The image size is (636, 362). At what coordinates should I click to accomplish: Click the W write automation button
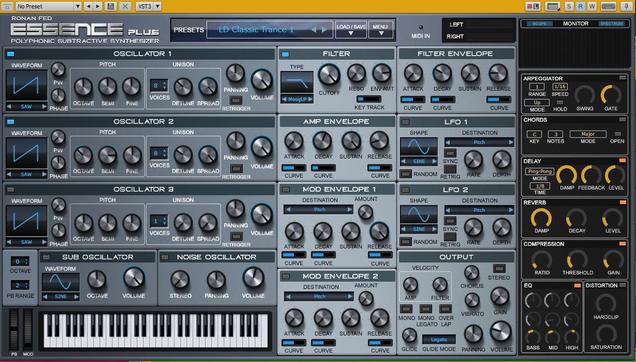592,6
